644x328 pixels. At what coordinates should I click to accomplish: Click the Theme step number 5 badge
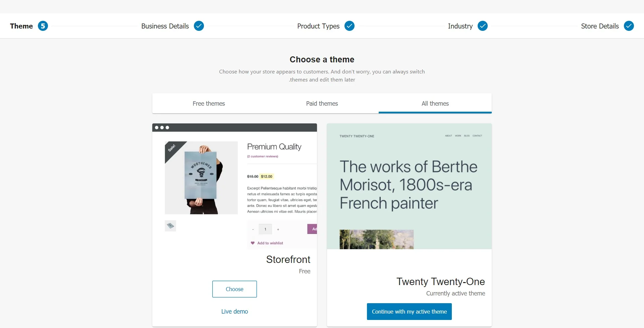pos(43,26)
